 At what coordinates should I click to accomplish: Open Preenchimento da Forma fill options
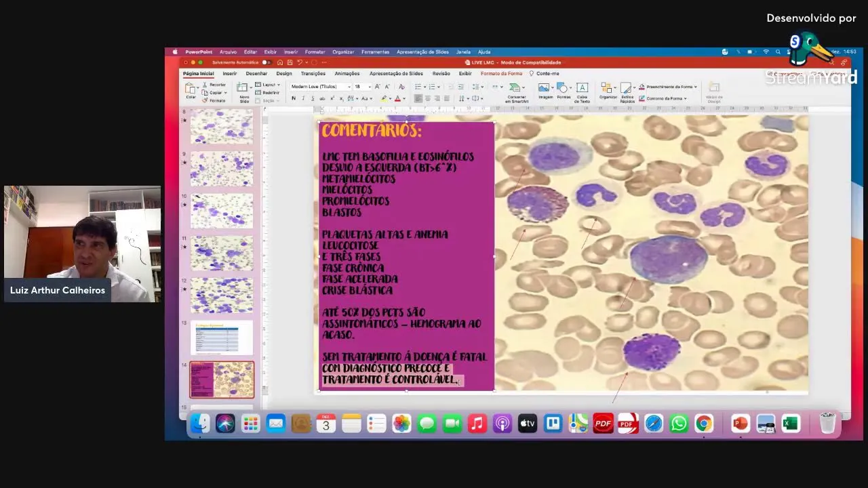668,87
